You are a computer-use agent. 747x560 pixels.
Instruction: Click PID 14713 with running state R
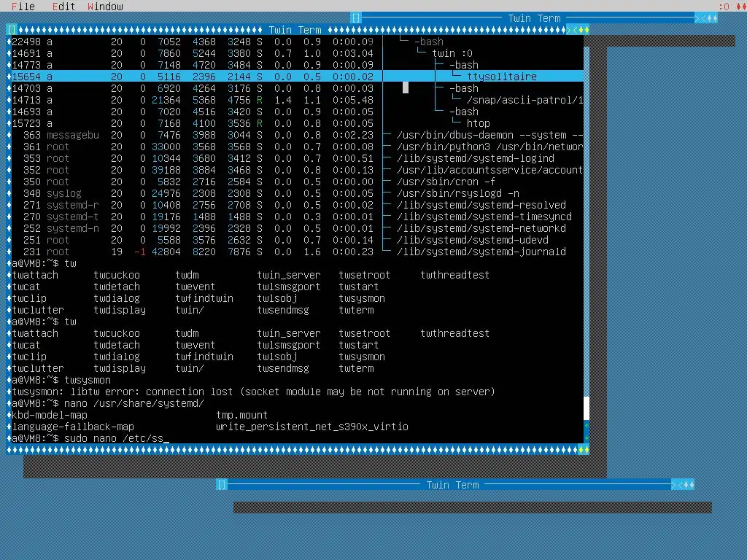click(x=26, y=99)
